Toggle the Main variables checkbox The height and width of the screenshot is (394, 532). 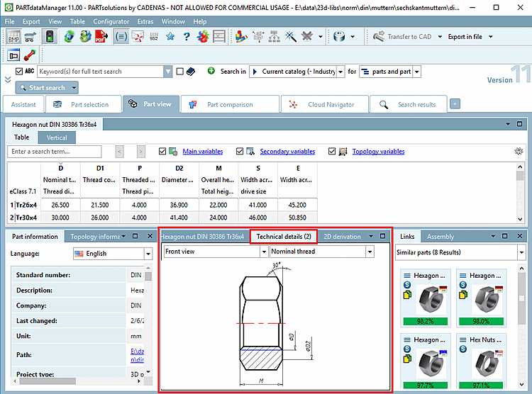[x=162, y=151]
